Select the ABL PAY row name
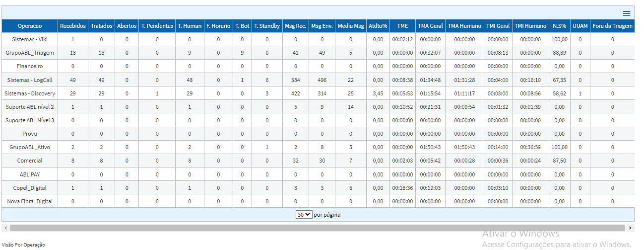 [x=30, y=174]
